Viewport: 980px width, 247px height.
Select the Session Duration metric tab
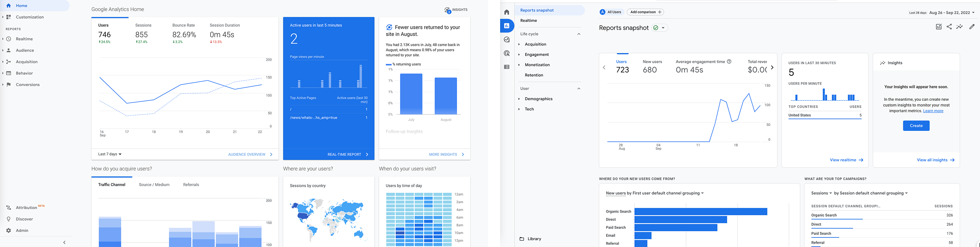pyautogui.click(x=225, y=34)
